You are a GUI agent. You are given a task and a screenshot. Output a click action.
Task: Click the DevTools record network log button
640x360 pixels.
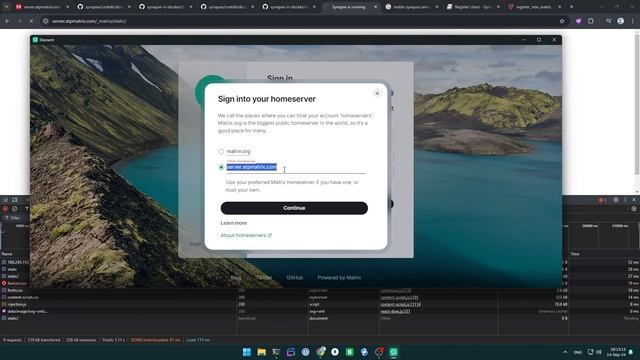[5, 209]
